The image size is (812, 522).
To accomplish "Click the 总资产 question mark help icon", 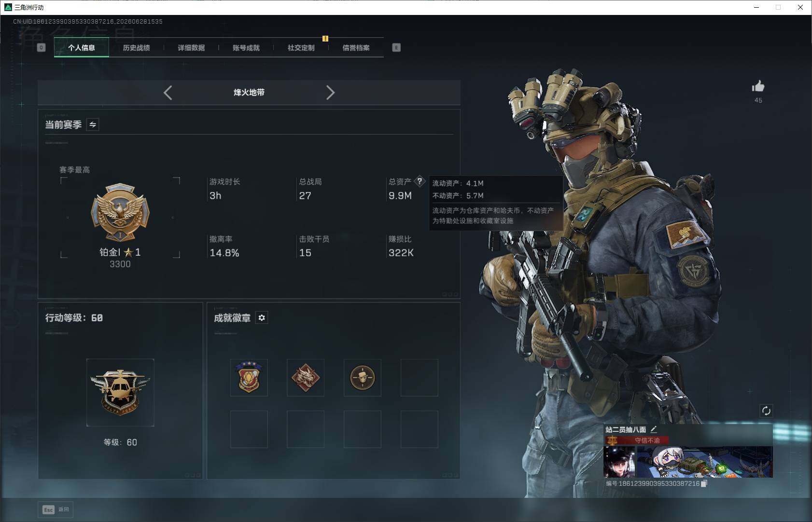I will (x=420, y=181).
